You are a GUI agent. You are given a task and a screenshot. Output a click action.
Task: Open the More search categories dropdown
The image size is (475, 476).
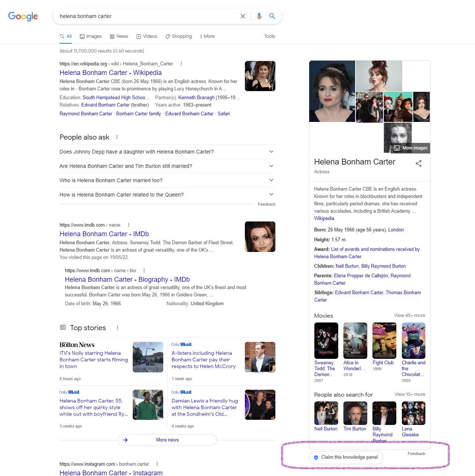coord(207,36)
